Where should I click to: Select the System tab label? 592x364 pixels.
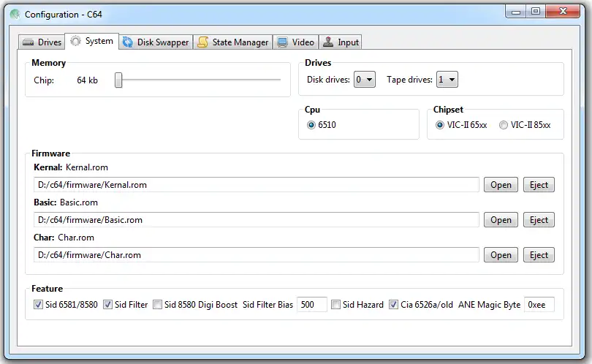(x=99, y=41)
